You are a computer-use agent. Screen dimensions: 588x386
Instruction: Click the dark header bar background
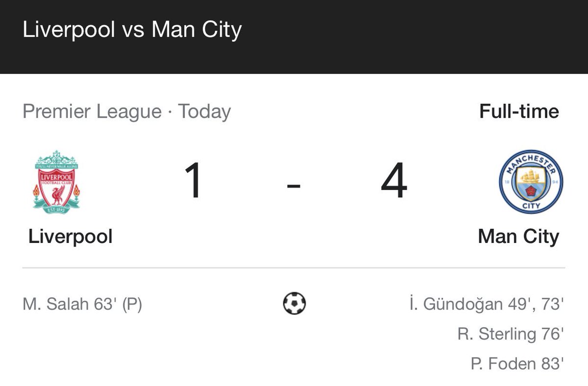tap(392, 37)
